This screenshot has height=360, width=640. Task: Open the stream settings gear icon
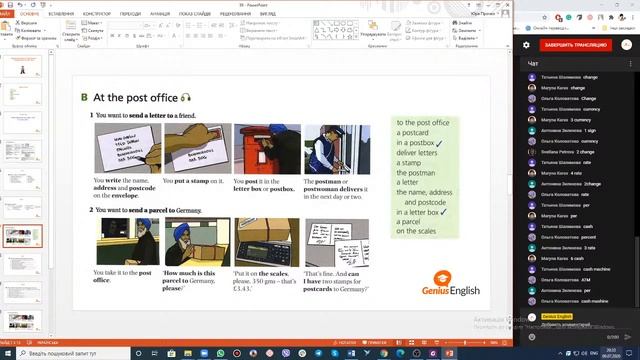(526, 45)
